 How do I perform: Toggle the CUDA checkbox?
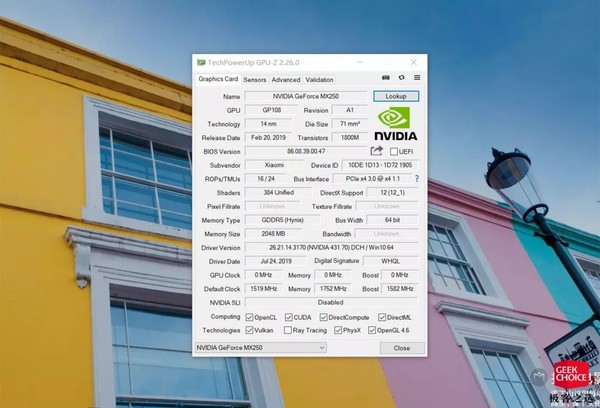(289, 317)
